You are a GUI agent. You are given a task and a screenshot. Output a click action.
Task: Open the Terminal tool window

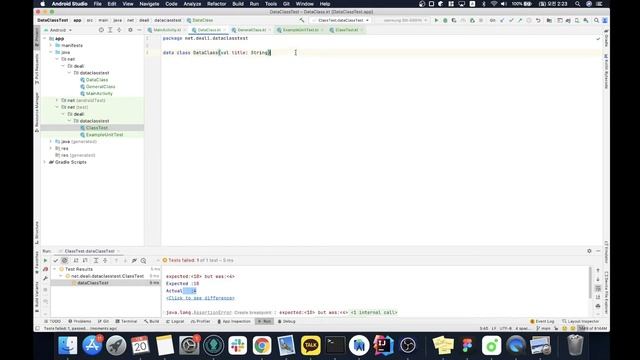(127, 321)
